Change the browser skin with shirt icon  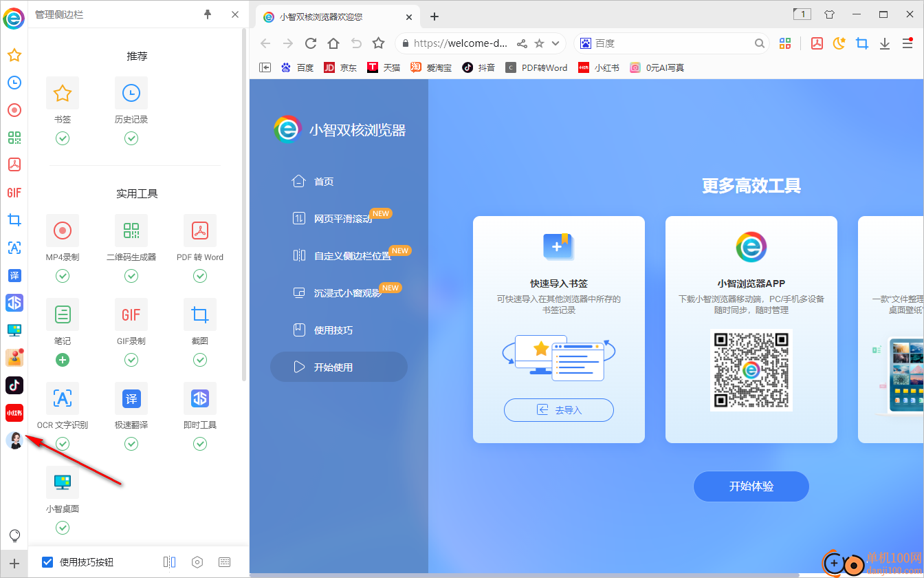[829, 14]
